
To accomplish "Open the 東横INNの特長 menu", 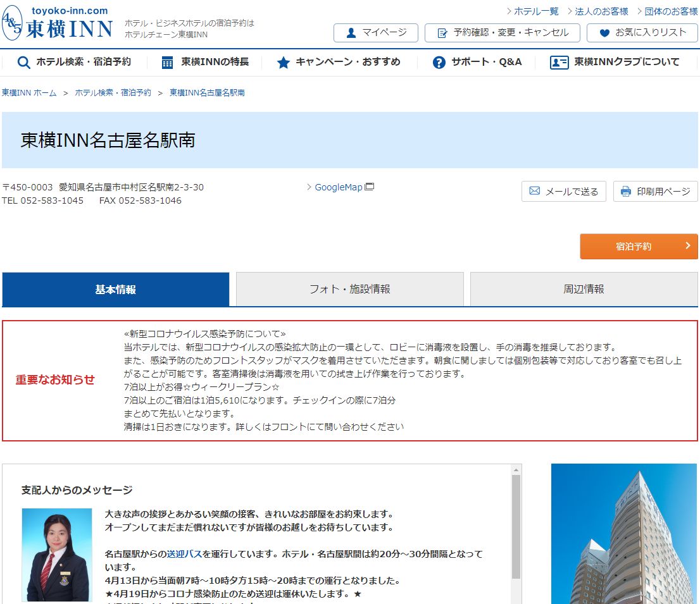I will [x=214, y=62].
